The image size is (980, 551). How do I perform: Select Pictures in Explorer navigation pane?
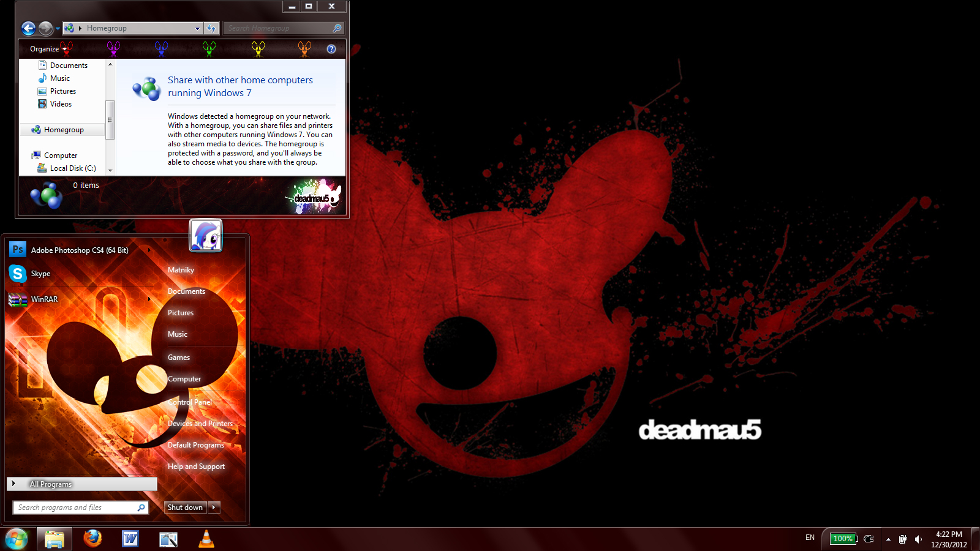tap(63, 91)
